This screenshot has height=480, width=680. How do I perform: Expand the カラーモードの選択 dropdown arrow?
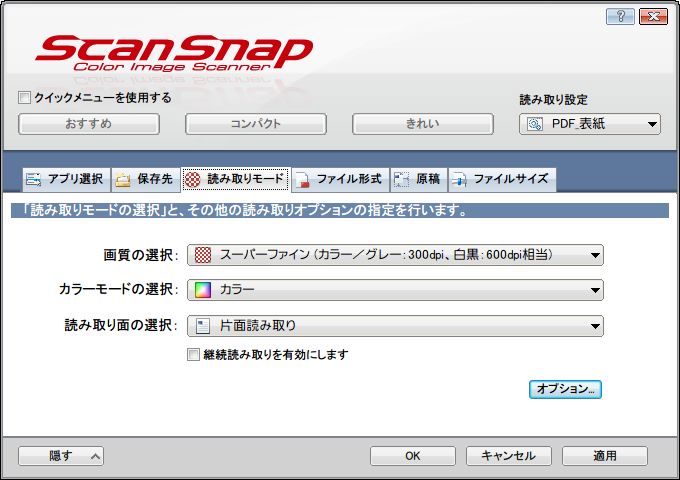pos(595,290)
